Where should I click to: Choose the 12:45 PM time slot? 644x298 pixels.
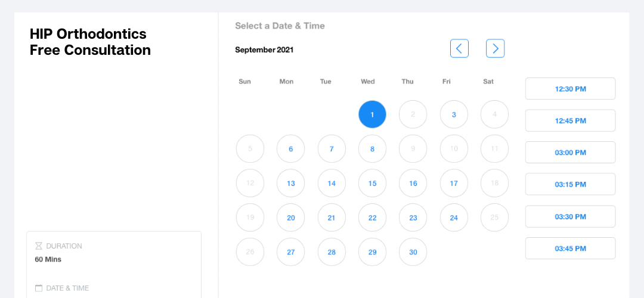point(570,120)
